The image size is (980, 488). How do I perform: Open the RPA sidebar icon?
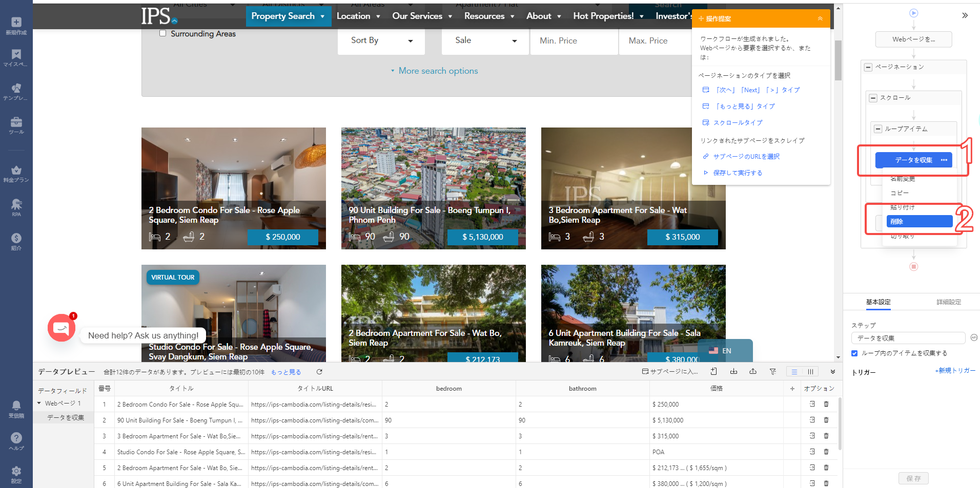16,207
